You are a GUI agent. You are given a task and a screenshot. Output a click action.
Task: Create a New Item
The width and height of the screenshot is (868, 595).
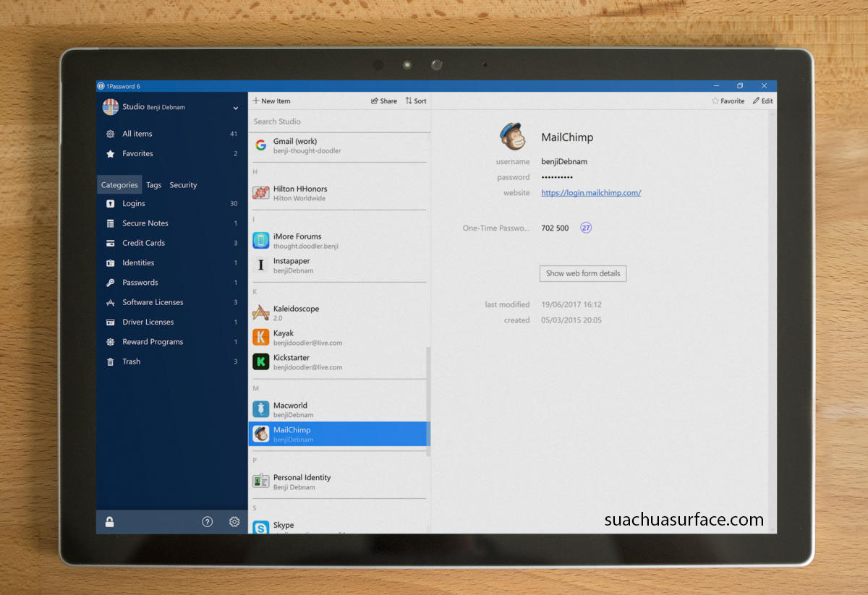[x=271, y=101]
